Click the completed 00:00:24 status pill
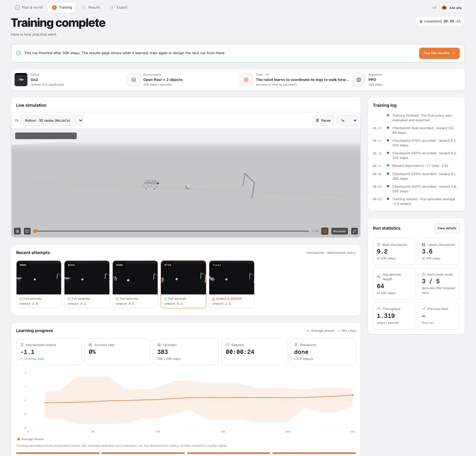The image size is (476, 456). [440, 21]
